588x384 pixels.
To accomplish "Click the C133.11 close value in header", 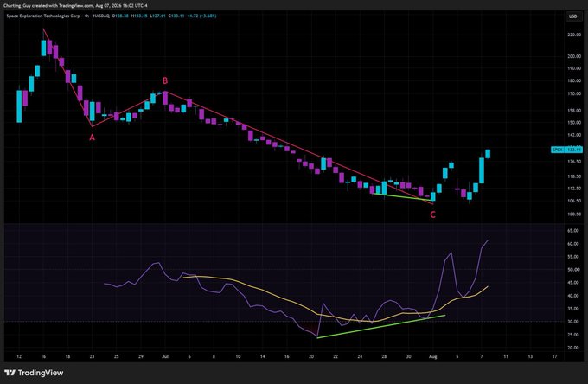I will (x=176, y=16).
